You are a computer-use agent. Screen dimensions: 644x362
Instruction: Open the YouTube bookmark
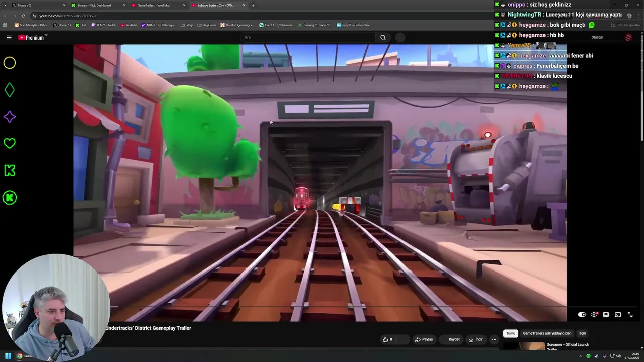point(129,25)
